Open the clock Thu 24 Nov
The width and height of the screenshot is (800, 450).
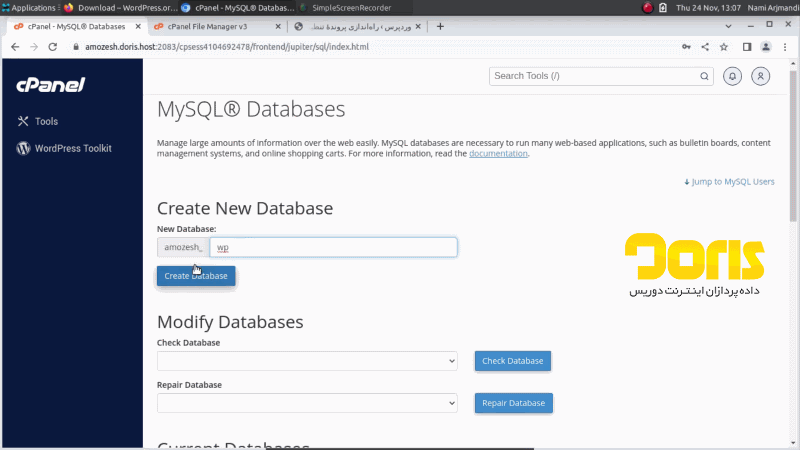(x=708, y=8)
